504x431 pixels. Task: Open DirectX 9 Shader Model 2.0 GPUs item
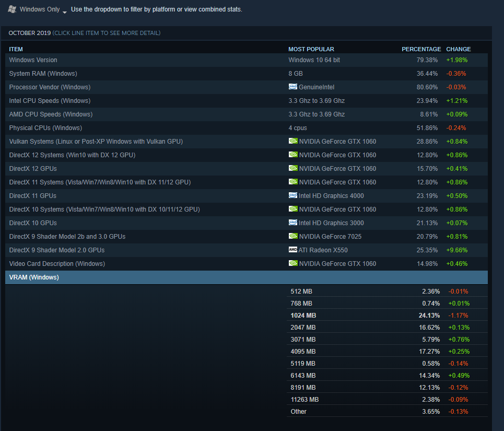coord(246,250)
